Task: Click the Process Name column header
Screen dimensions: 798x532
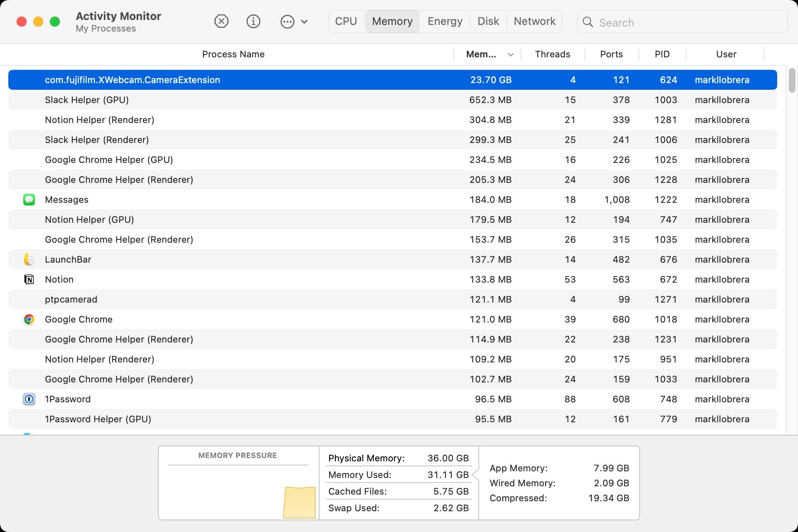Action: coord(233,54)
